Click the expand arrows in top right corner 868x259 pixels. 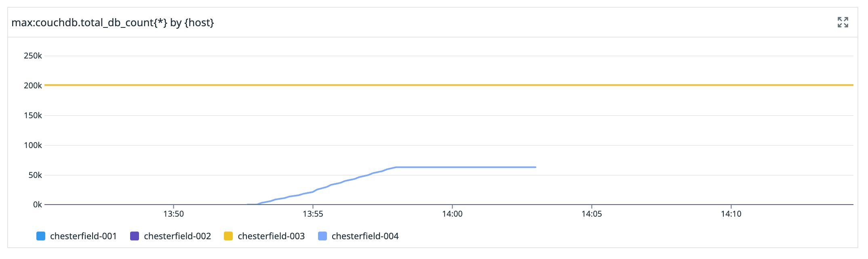[843, 23]
